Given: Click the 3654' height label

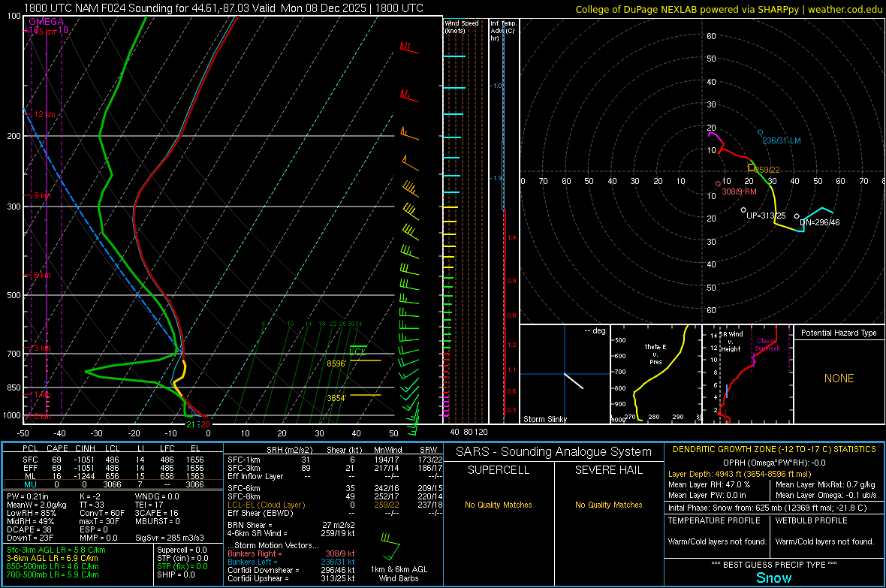Looking at the screenshot, I should pyautogui.click(x=336, y=398).
